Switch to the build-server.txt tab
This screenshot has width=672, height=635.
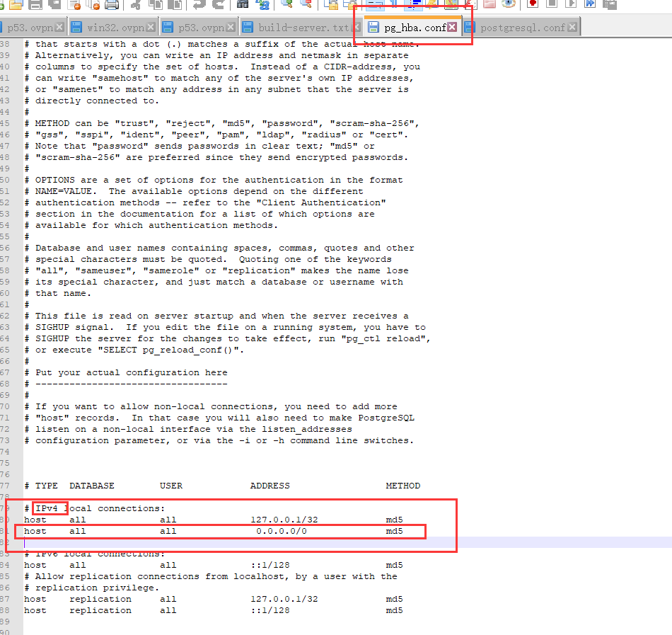303,28
